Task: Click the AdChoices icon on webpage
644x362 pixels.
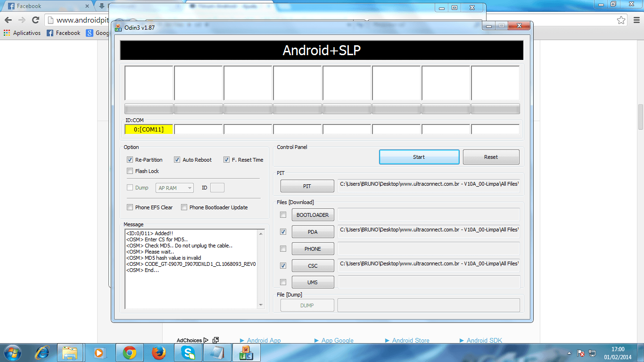Action: point(206,340)
